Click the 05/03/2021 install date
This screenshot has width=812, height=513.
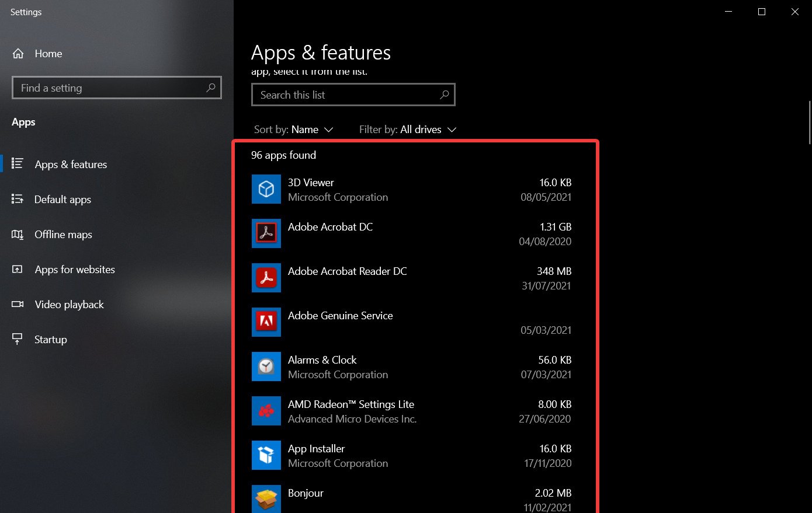pyautogui.click(x=546, y=330)
